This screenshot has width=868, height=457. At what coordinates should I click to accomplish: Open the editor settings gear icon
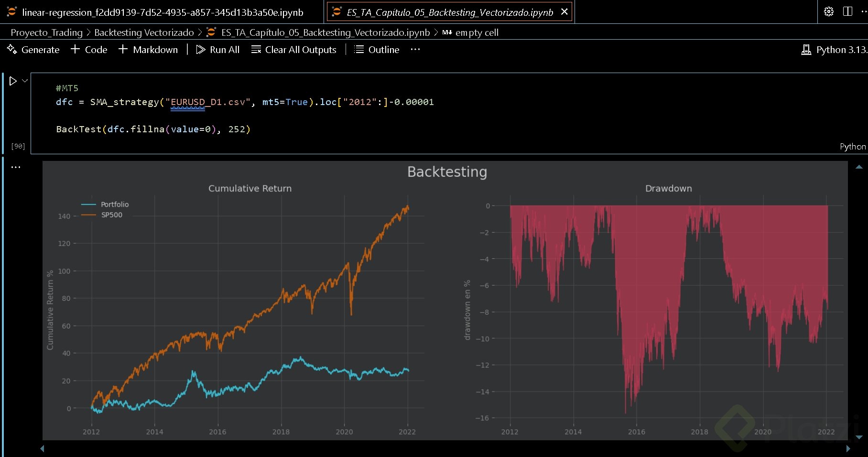(829, 12)
